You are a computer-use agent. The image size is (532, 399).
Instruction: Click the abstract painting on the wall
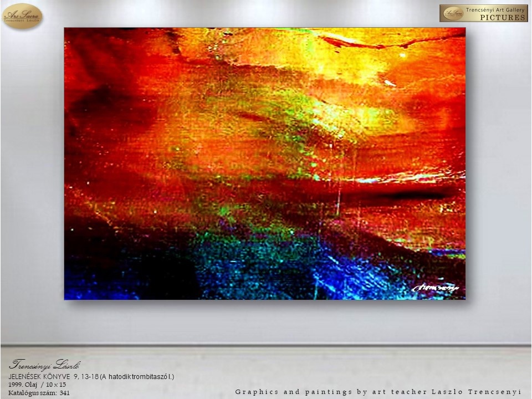tap(265, 163)
